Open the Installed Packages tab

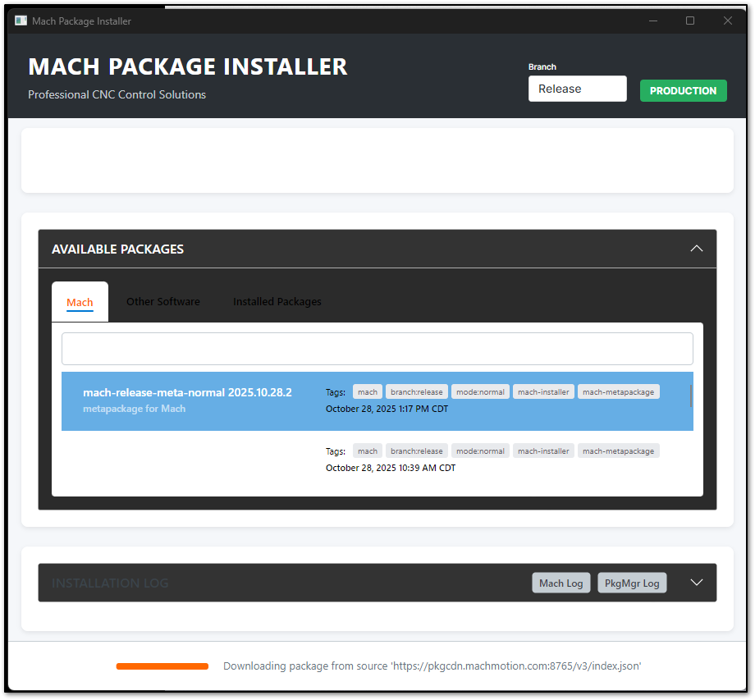coord(277,301)
